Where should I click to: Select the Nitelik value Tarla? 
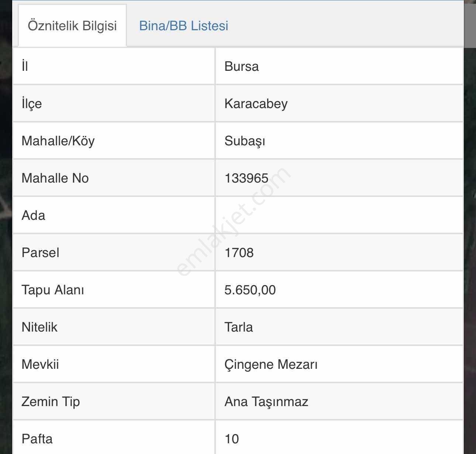239,327
